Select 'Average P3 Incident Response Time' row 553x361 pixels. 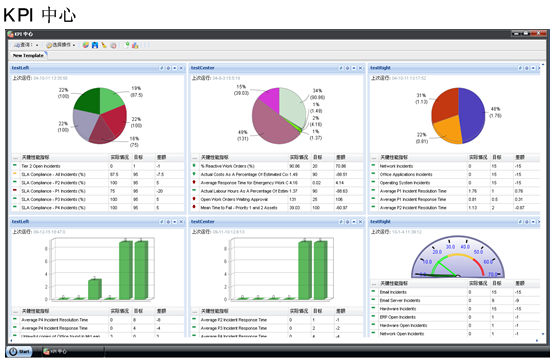coord(277,328)
